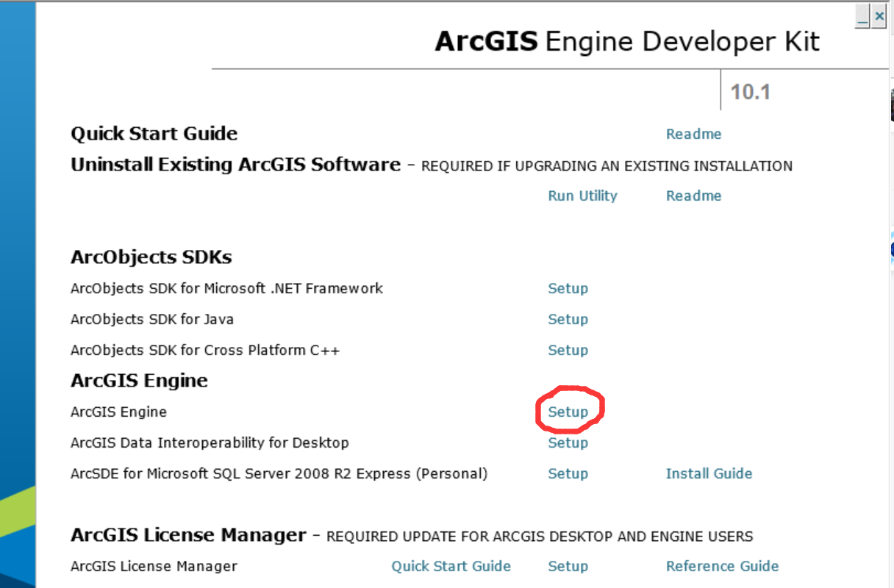Launch Setup for ArcObjects SDK for Java
Viewport: 894px width, 588px height.
[x=568, y=319]
